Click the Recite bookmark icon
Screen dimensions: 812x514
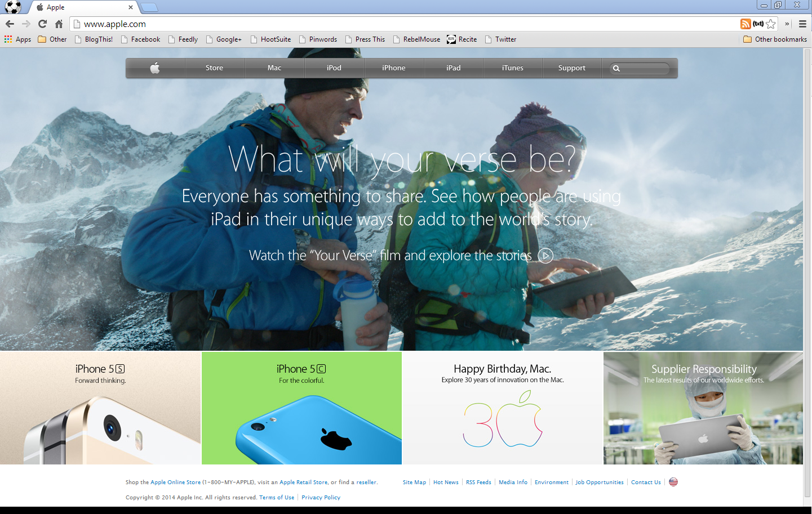pyautogui.click(x=451, y=39)
